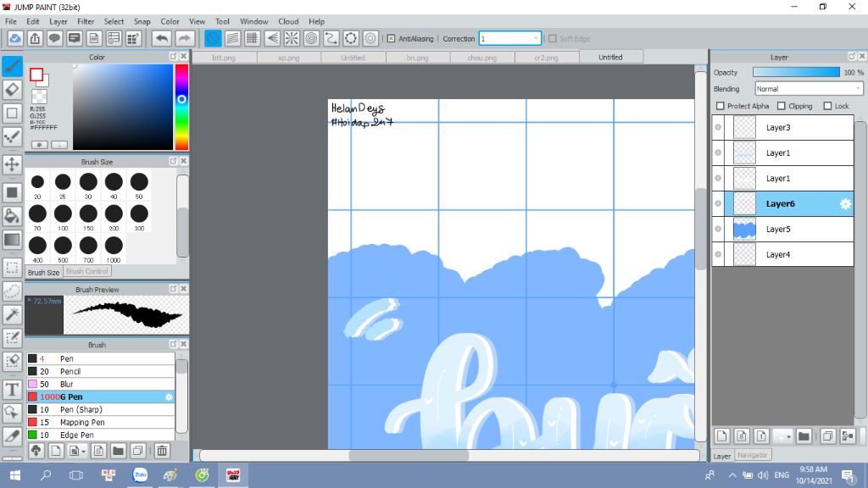Open snap settings gear icon

370,39
